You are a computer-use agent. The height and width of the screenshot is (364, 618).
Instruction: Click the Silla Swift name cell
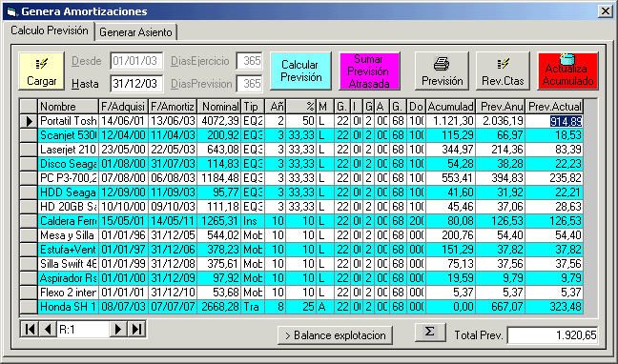[68, 264]
